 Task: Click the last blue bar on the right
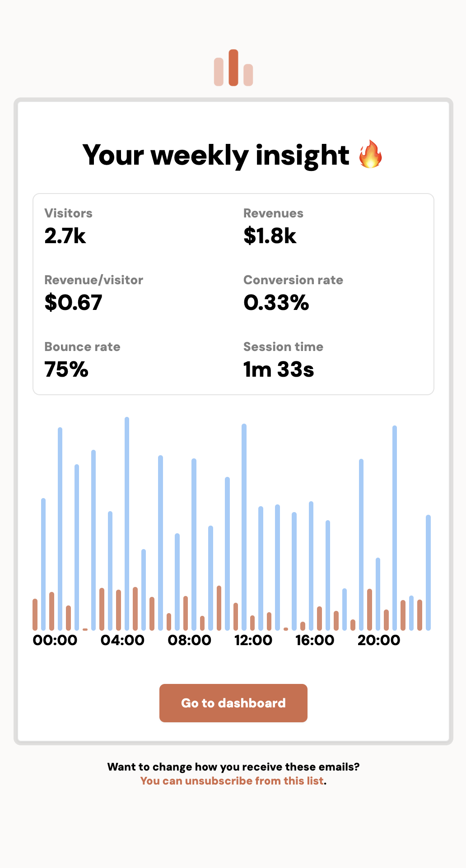pos(428,573)
